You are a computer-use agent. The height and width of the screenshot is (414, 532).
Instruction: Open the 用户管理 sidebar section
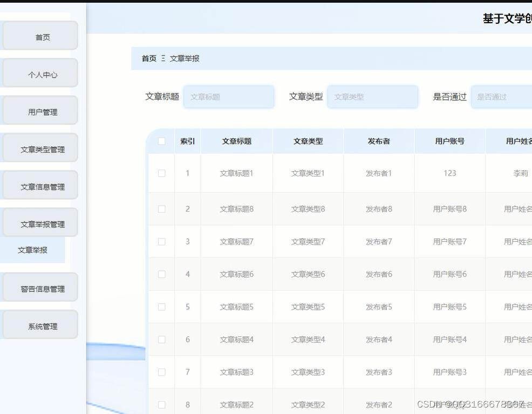click(40, 111)
